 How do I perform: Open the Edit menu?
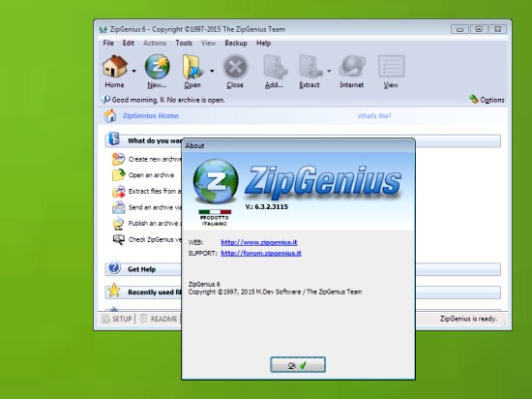click(129, 44)
